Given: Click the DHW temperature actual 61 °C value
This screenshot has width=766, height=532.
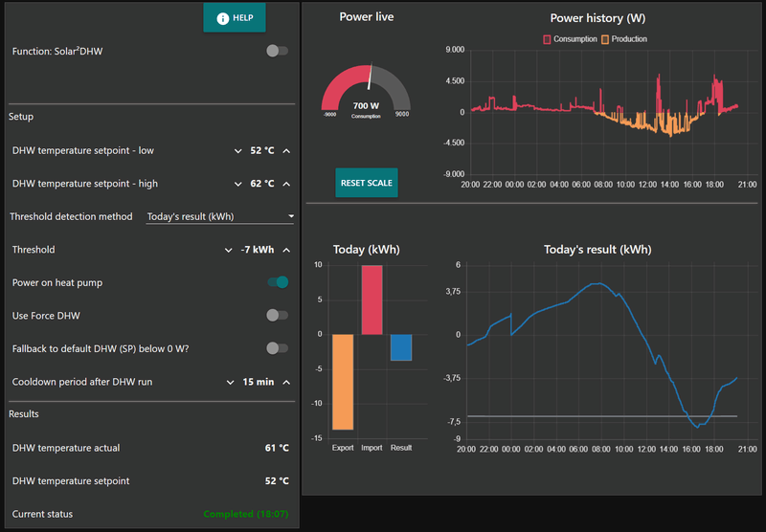Looking at the screenshot, I should pyautogui.click(x=277, y=448).
